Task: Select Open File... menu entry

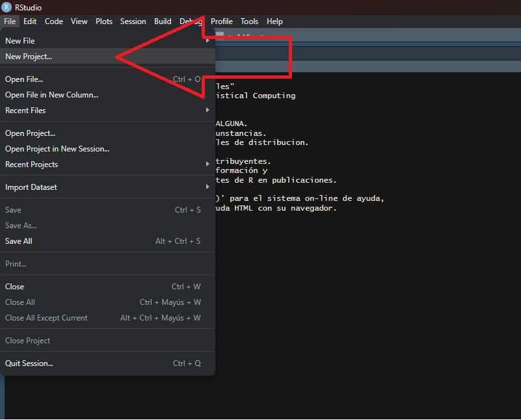Action: (24, 79)
